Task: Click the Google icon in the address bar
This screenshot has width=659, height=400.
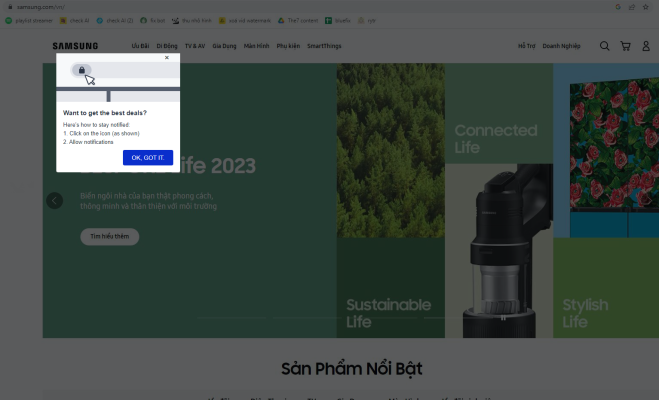Action: point(618,7)
